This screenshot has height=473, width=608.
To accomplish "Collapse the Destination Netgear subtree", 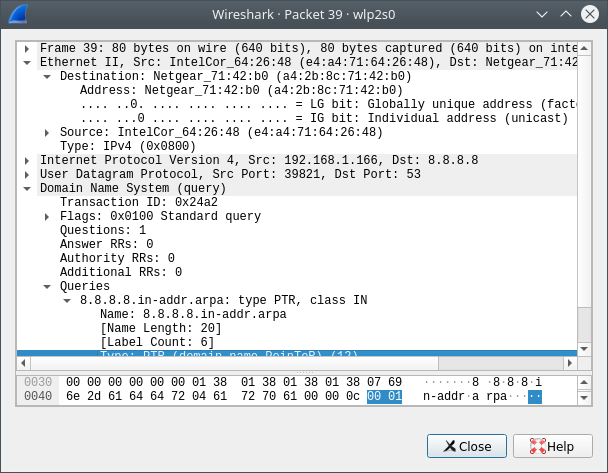I will coord(47,76).
